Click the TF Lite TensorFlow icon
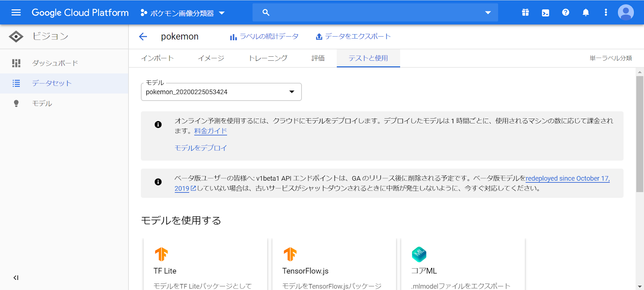 click(x=161, y=254)
